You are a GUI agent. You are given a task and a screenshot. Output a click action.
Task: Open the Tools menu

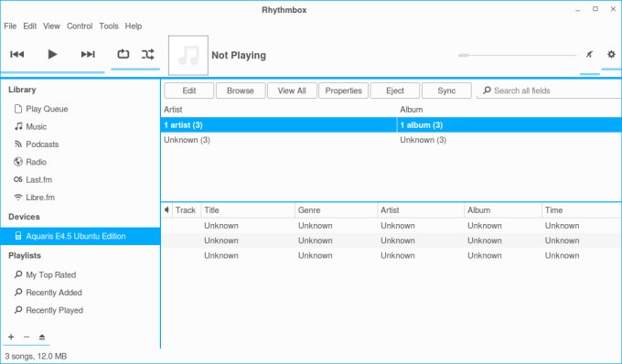click(109, 27)
